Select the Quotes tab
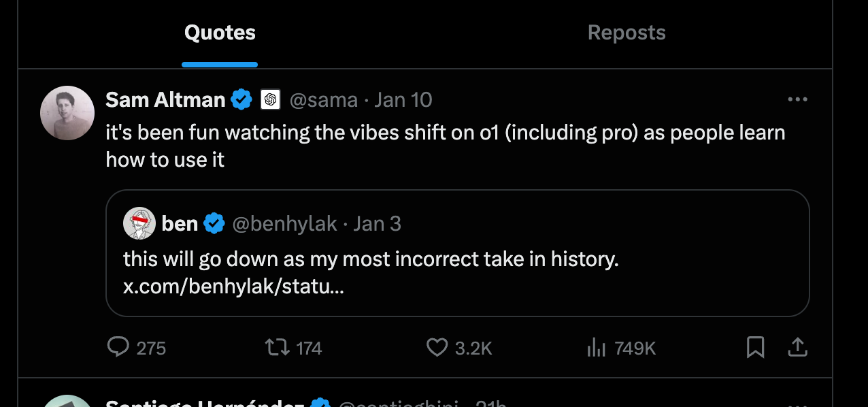This screenshot has height=407, width=868. point(220,33)
